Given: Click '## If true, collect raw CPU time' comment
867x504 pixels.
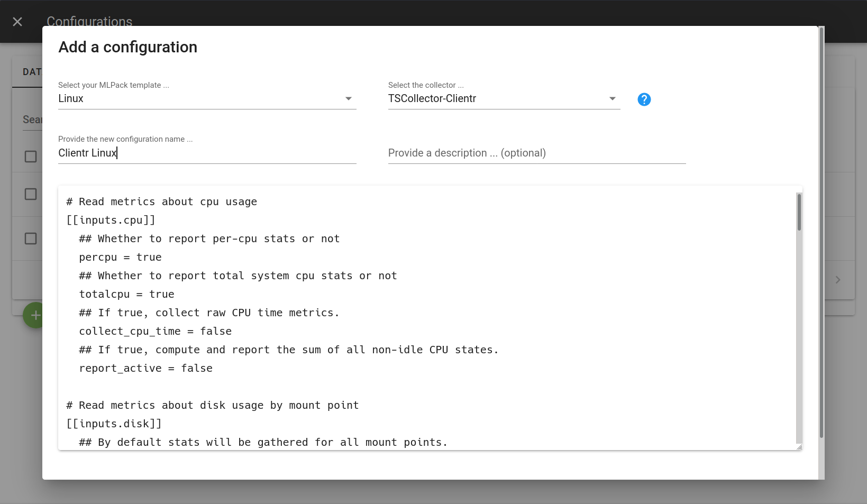Looking at the screenshot, I should click(x=209, y=313).
